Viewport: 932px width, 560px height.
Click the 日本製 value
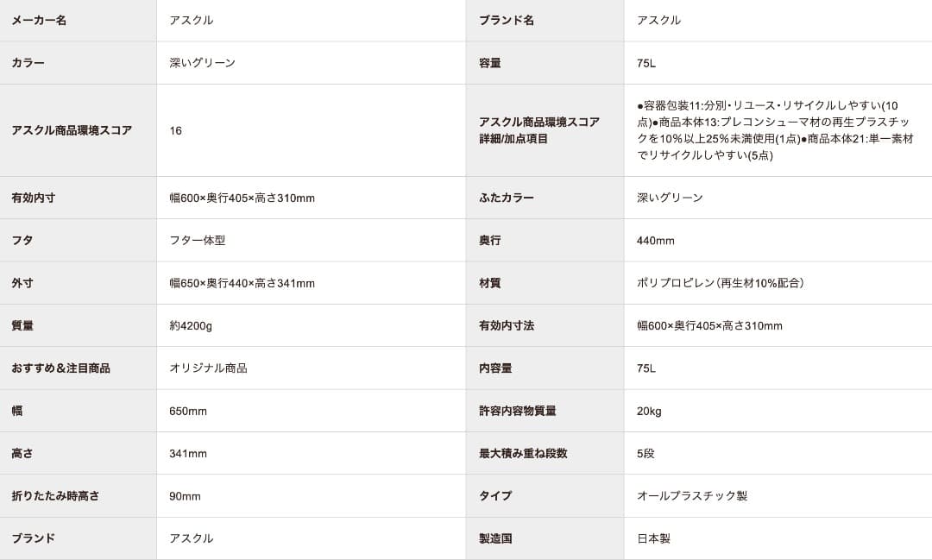653,538
